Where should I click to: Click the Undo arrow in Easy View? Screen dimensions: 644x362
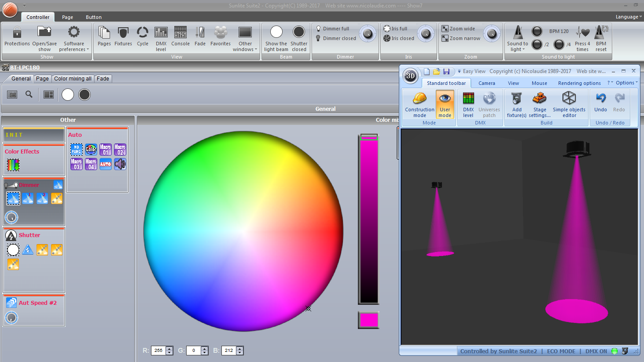(601, 98)
